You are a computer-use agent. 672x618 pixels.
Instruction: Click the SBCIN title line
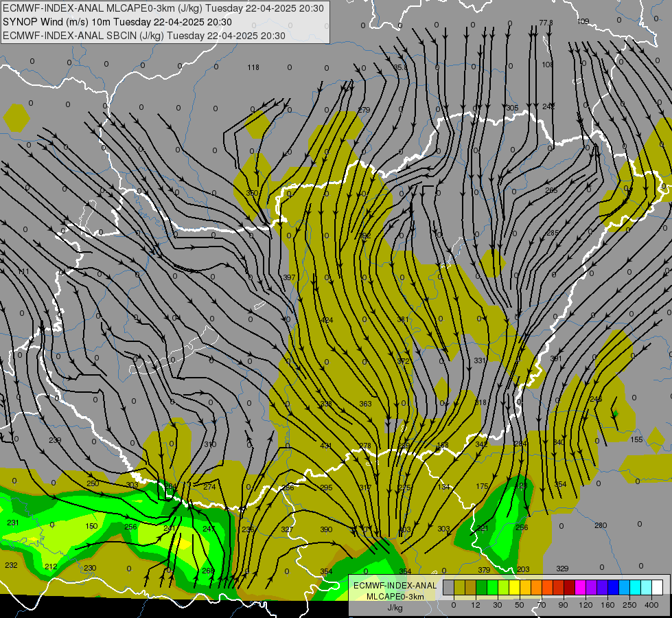click(144, 36)
